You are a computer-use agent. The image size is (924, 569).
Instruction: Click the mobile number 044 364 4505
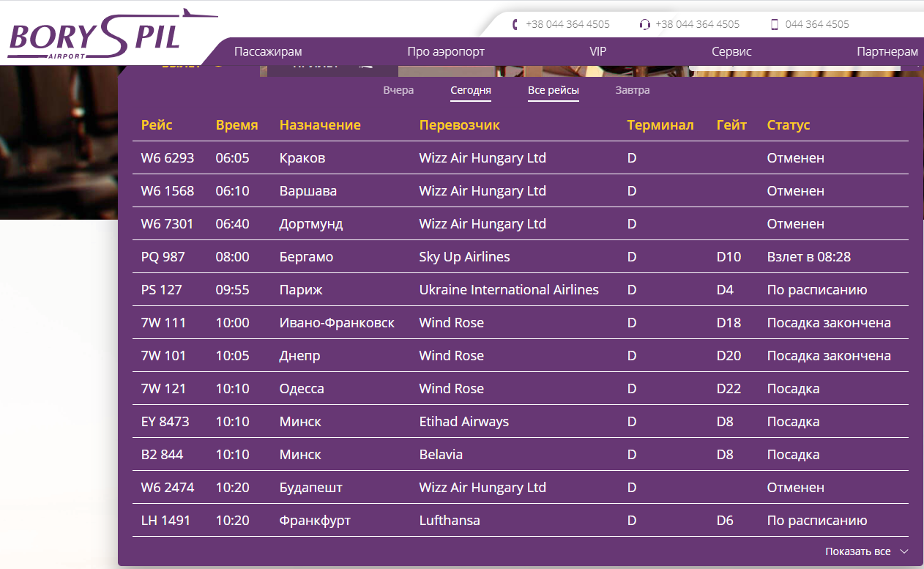[x=817, y=24]
